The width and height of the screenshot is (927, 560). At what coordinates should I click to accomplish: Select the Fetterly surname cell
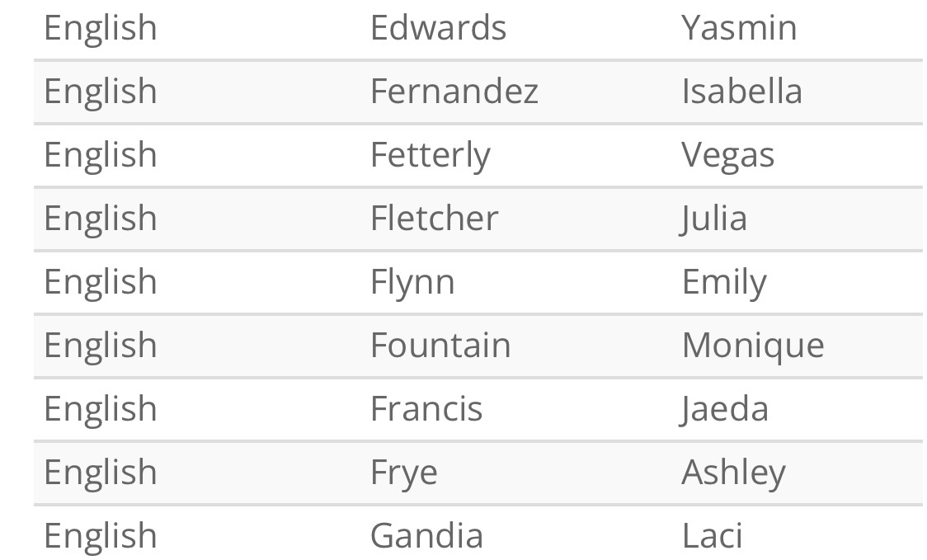pyautogui.click(x=431, y=155)
